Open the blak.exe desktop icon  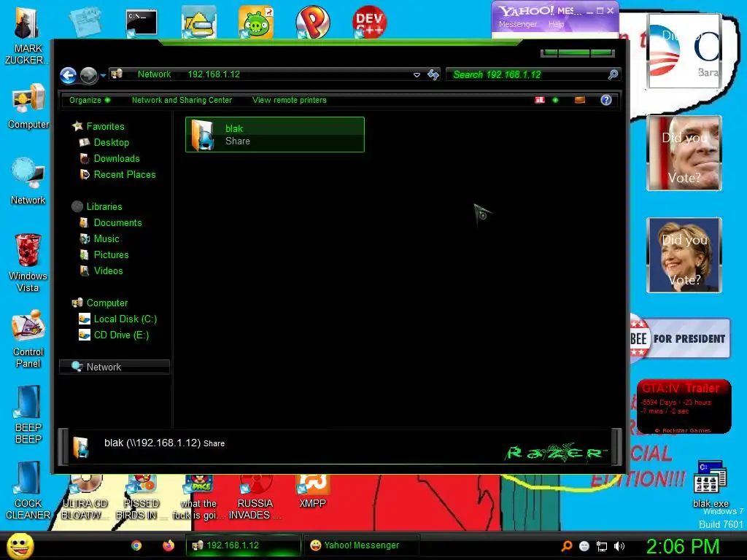pos(711,484)
